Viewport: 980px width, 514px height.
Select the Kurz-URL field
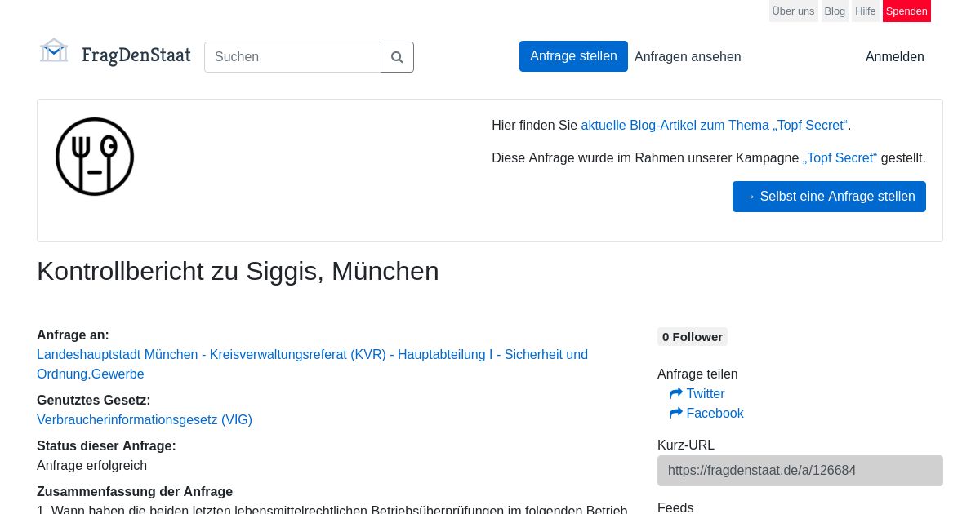tap(800, 471)
